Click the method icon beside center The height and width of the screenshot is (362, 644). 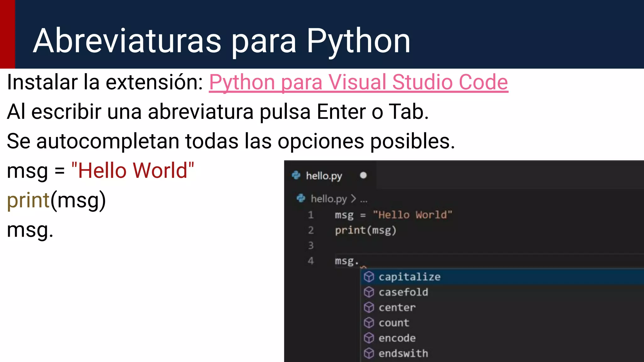[369, 307]
